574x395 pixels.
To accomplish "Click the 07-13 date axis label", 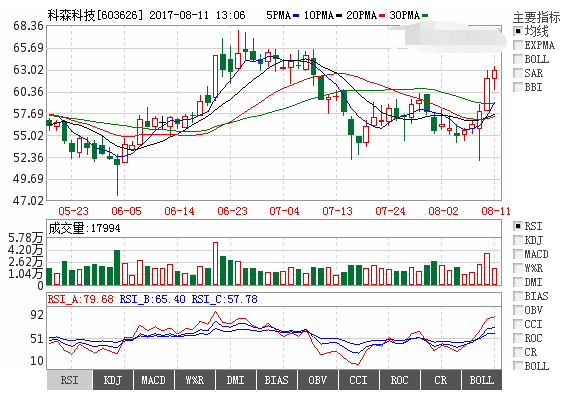I will (x=337, y=211).
